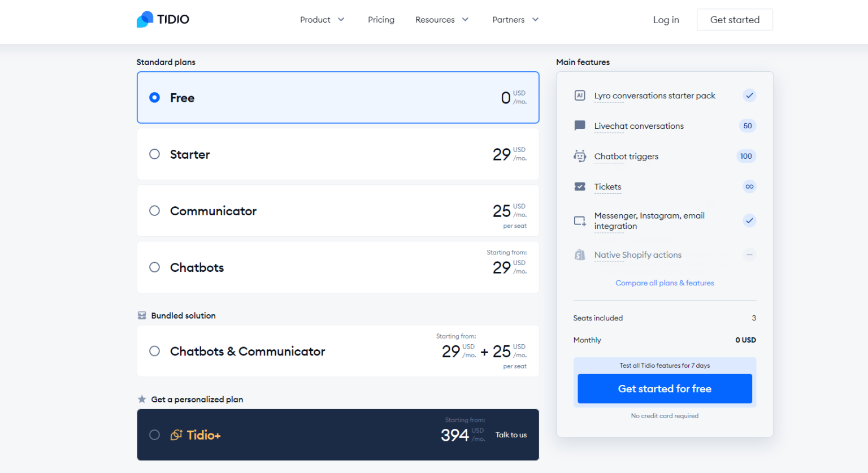Click the Tickets checkbox icon
The height and width of the screenshot is (473, 868).
pos(580,186)
